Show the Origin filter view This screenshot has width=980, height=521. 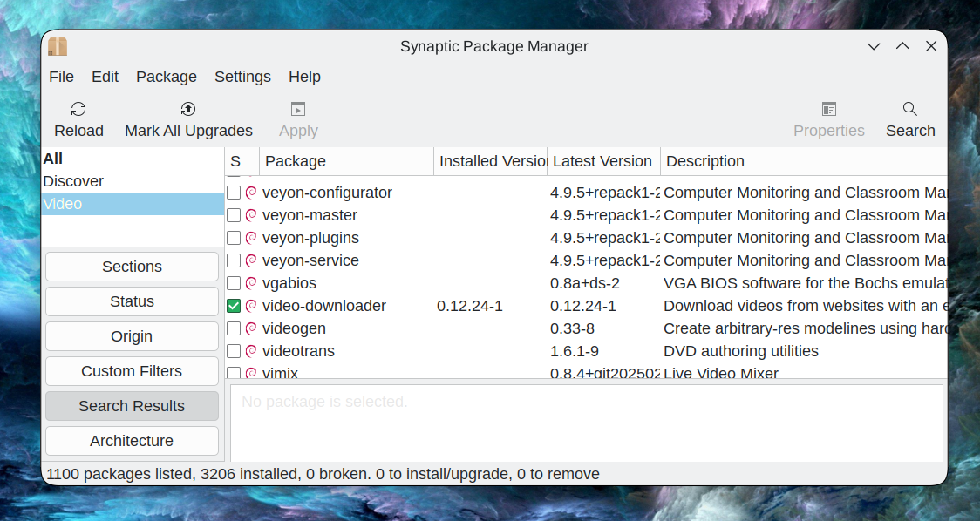(132, 336)
